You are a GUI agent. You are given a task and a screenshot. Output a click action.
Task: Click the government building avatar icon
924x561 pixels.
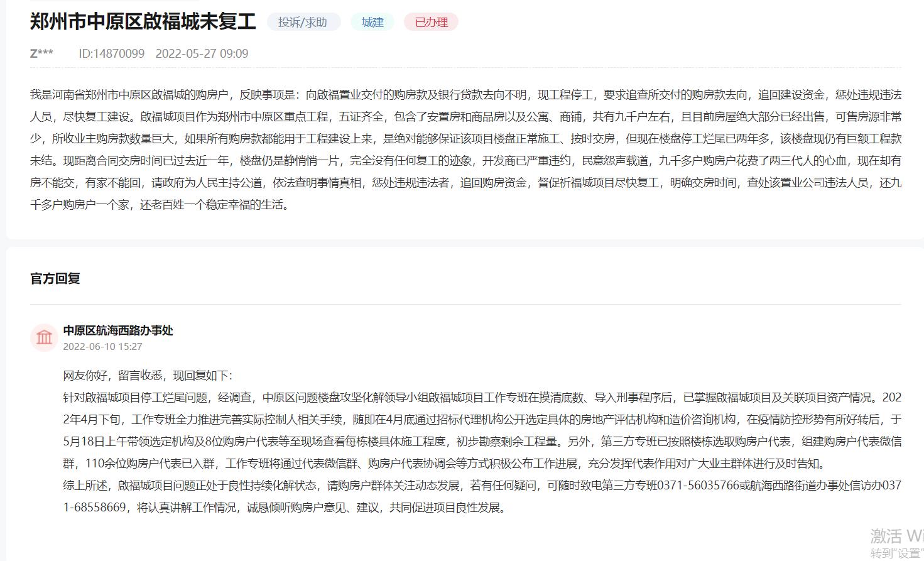coord(44,337)
